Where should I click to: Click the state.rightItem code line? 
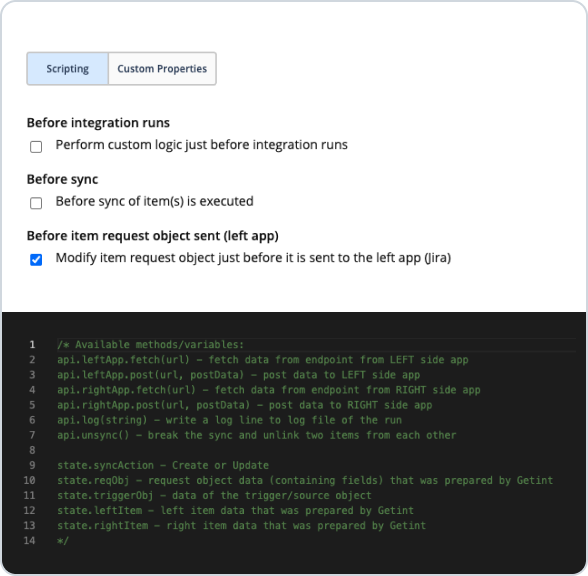(x=241, y=525)
